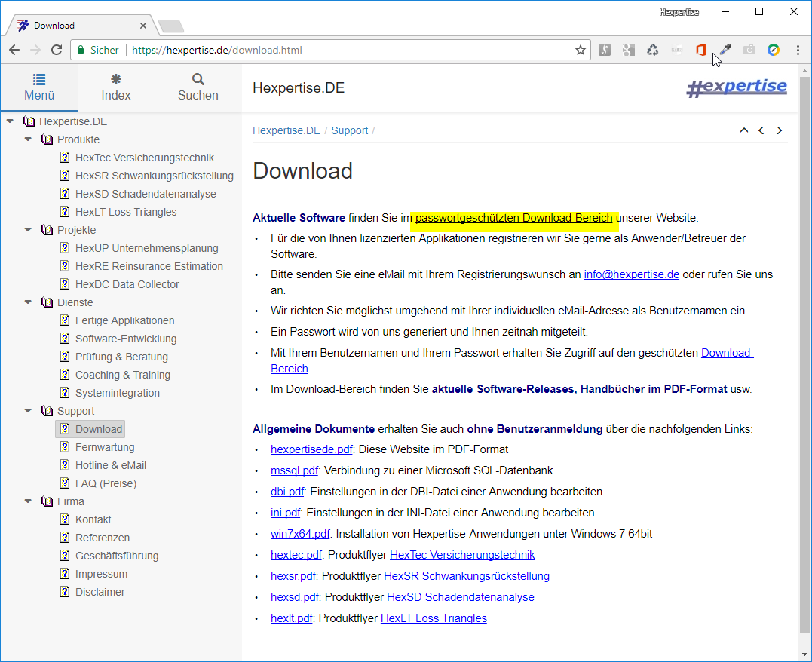Viewport: 812px width, 662px height.
Task: Click the topic icon beside Kontakt
Action: click(65, 519)
